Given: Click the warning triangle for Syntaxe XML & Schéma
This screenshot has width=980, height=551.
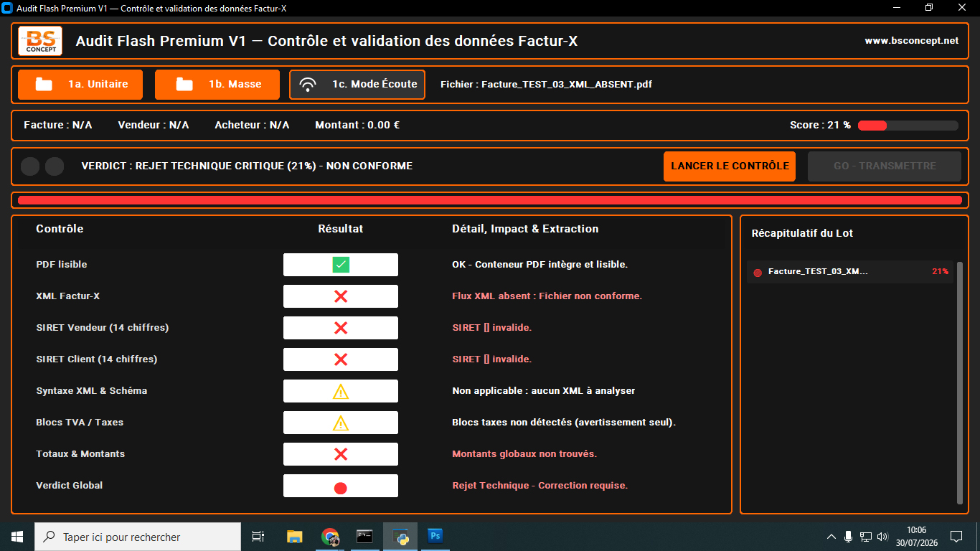Looking at the screenshot, I should point(341,391).
